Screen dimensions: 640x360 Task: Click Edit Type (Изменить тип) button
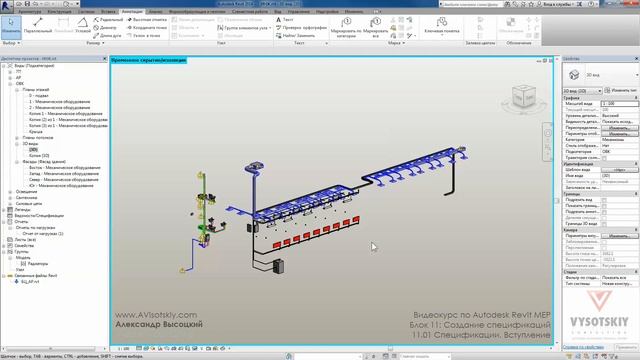[621, 91]
